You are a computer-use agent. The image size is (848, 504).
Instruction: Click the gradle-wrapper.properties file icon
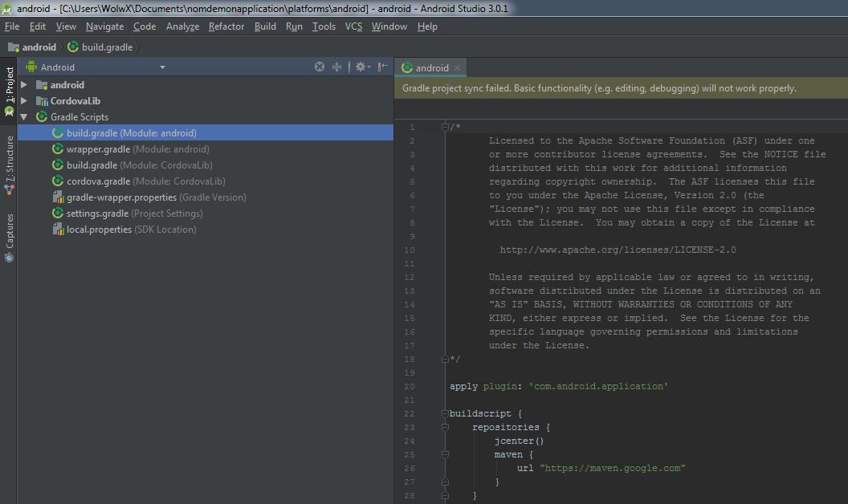click(x=58, y=197)
